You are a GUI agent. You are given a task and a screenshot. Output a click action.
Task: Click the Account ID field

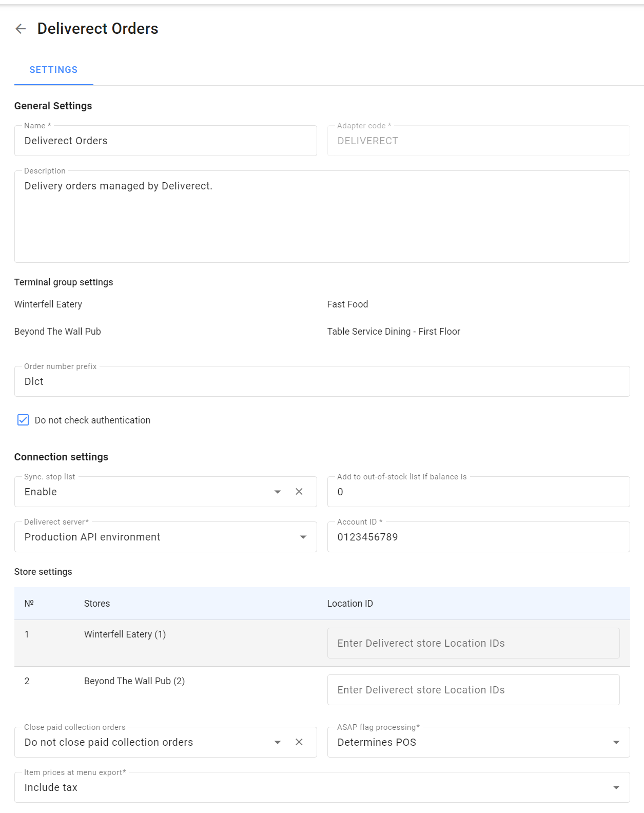click(478, 537)
